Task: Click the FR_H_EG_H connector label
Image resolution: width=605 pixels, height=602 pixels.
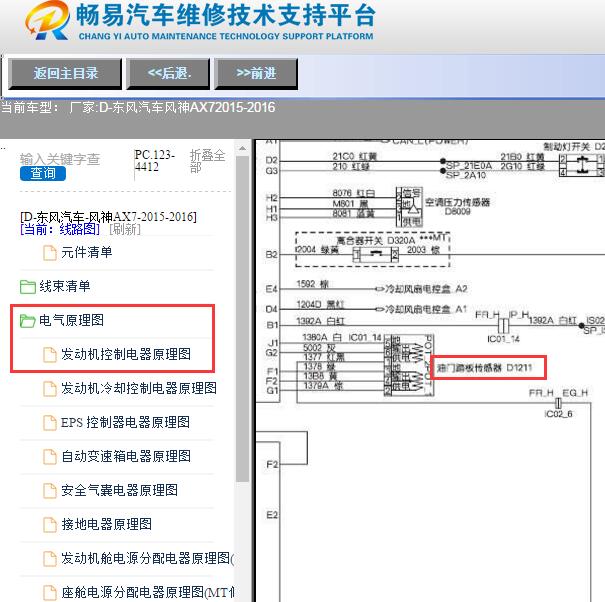Action: point(558,393)
